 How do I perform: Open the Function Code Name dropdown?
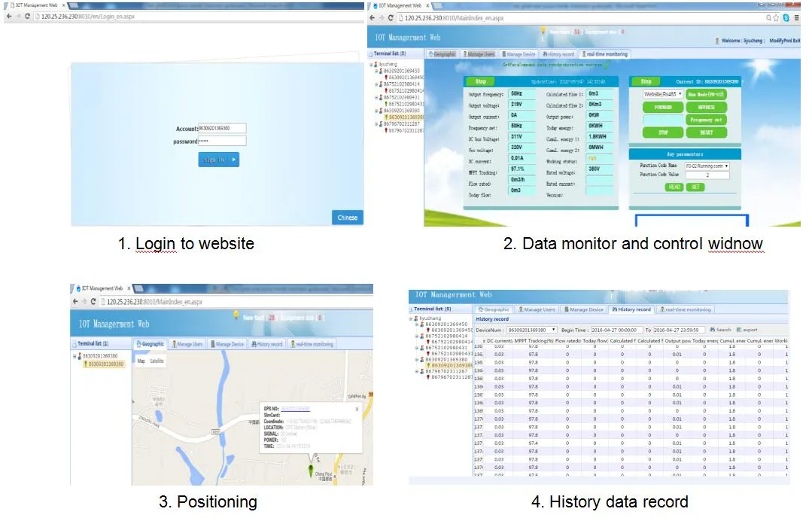pos(707,166)
